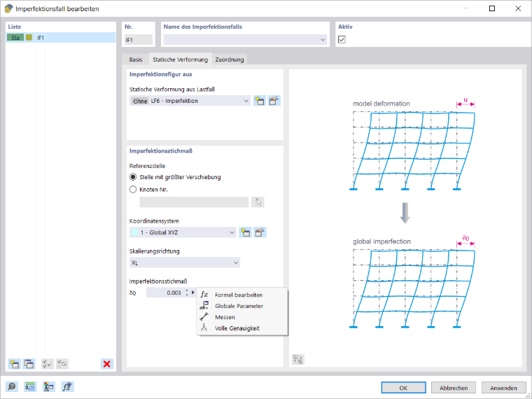Screen dimensions: 532x399
Task: Click the δ0 imperfection value field
Action: pyautogui.click(x=165, y=293)
